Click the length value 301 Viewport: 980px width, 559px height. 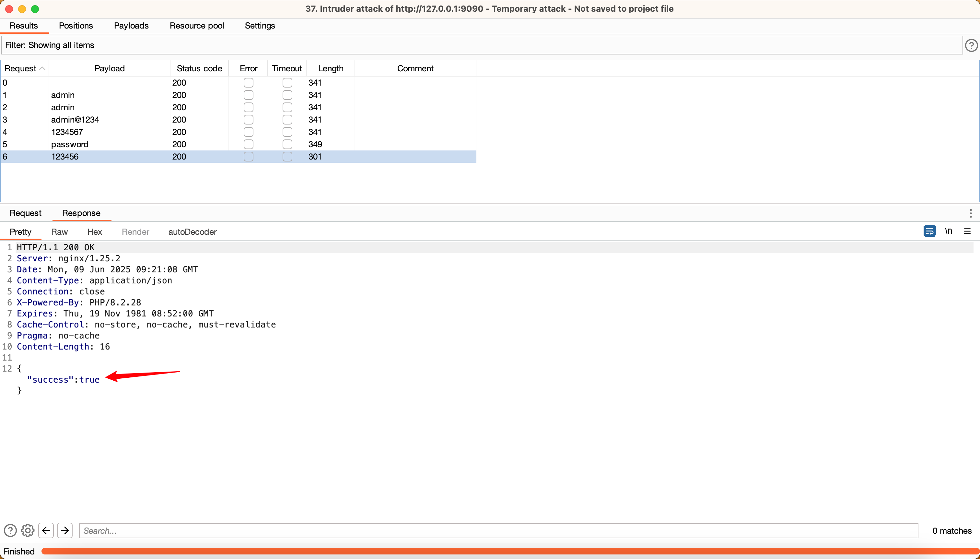(315, 157)
